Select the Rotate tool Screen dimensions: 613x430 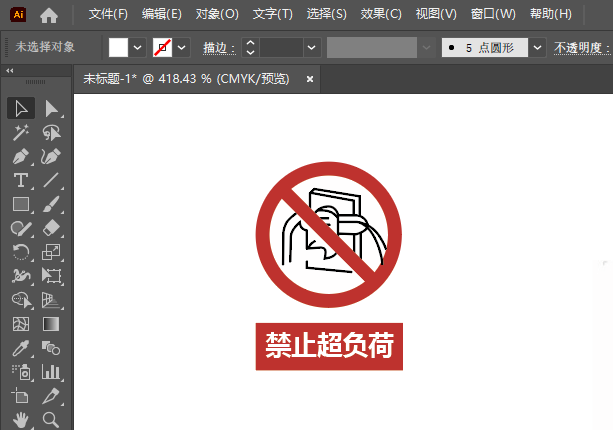tap(21, 252)
